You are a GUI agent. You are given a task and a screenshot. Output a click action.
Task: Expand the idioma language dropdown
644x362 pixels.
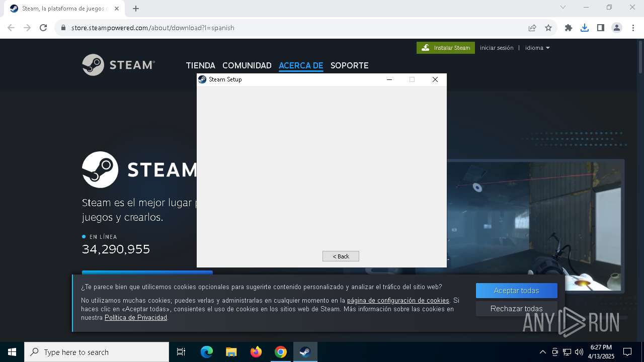[537, 48]
